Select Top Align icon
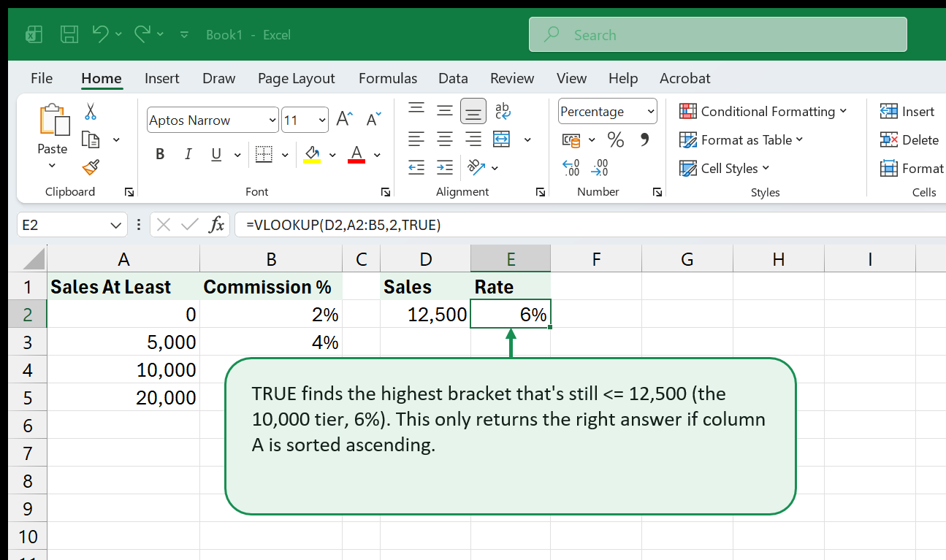This screenshot has width=946, height=560. pyautogui.click(x=416, y=110)
